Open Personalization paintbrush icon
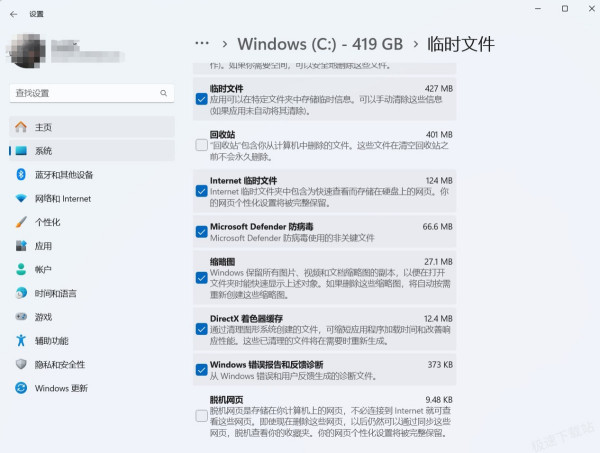The image size is (600, 453). [x=21, y=222]
